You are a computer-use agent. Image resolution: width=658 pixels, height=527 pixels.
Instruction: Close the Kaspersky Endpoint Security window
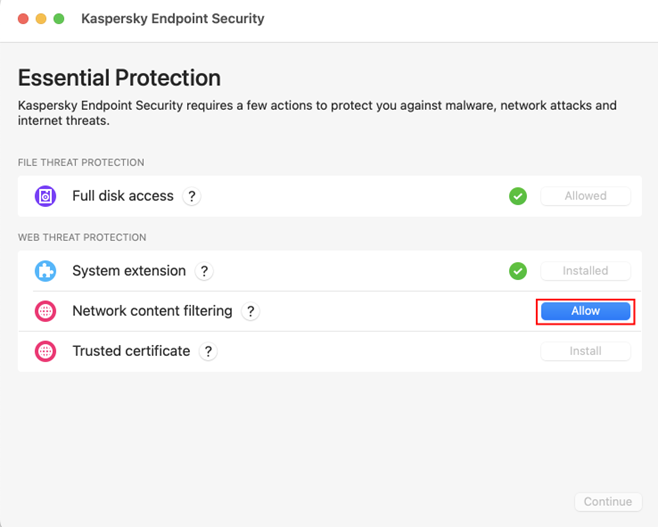coord(23,19)
